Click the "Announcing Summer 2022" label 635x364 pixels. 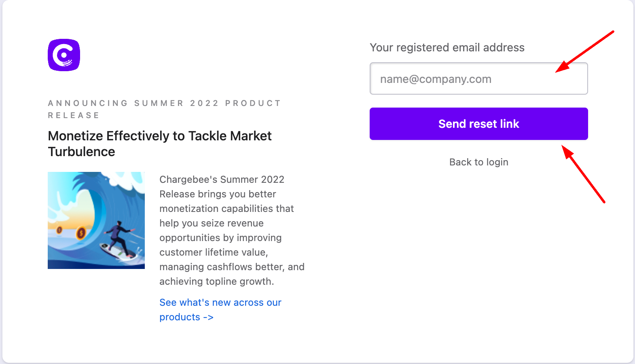[x=164, y=104]
